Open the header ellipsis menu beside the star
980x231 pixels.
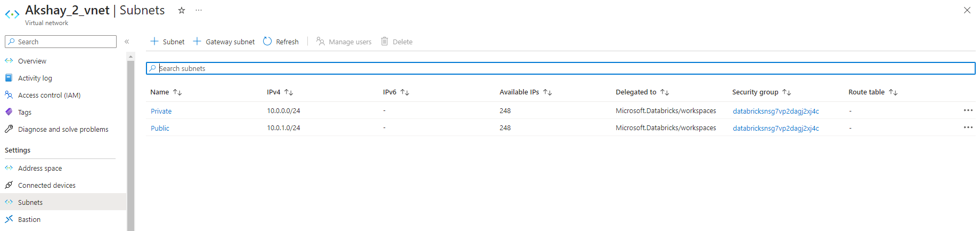[x=199, y=11]
